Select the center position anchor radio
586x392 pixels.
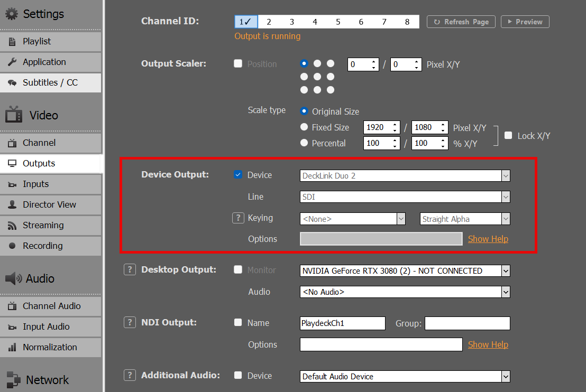tap(317, 77)
